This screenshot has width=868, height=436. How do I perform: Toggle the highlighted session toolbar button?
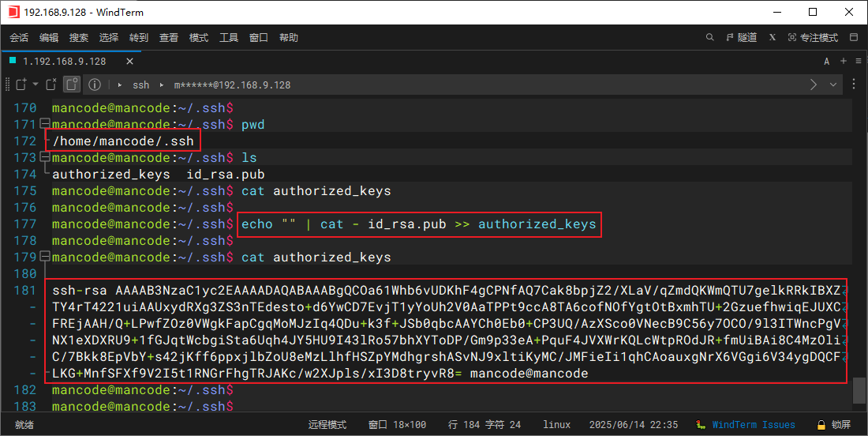[x=72, y=85]
